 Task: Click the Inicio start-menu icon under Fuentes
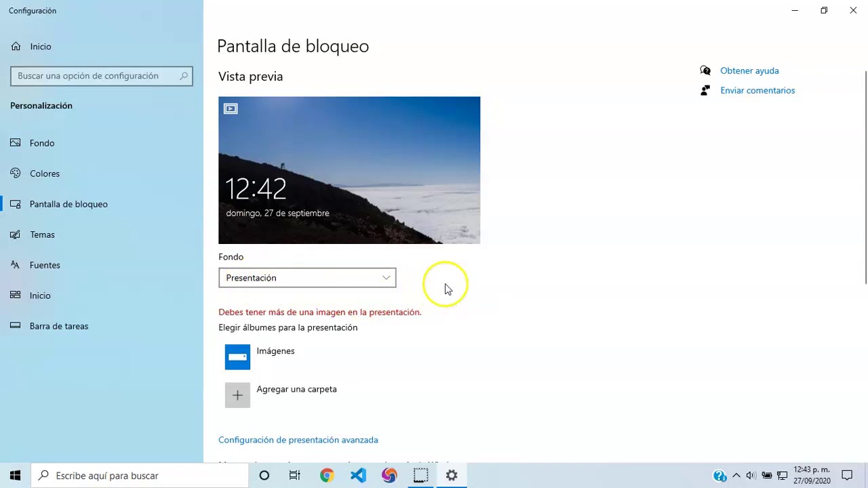click(16, 296)
